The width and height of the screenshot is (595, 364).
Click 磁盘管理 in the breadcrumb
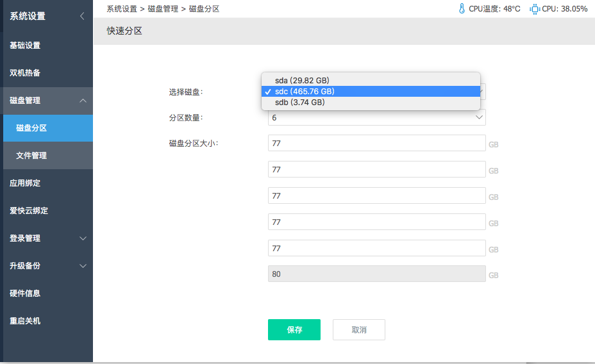[163, 9]
